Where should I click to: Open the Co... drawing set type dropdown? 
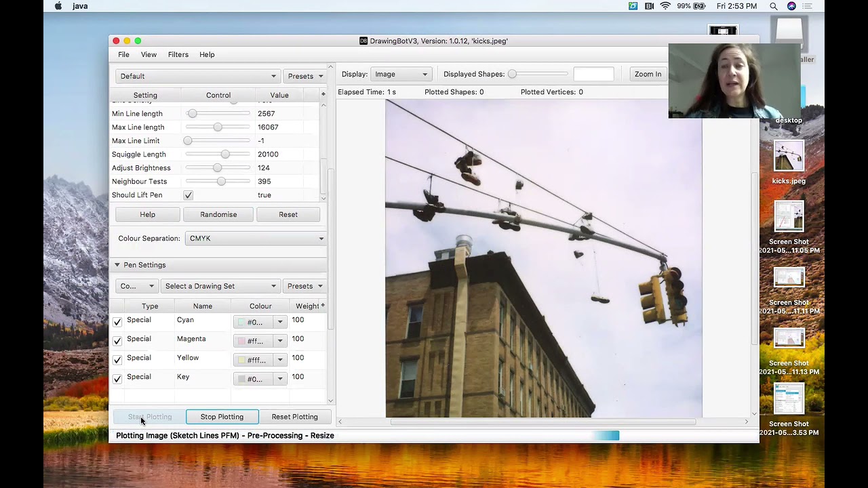pos(137,286)
